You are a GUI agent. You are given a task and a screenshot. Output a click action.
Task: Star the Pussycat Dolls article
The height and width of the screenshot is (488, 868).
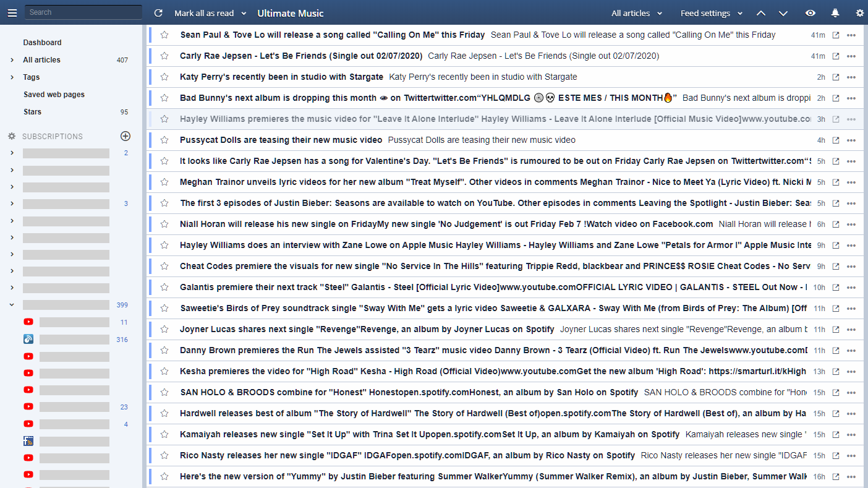pos(164,140)
